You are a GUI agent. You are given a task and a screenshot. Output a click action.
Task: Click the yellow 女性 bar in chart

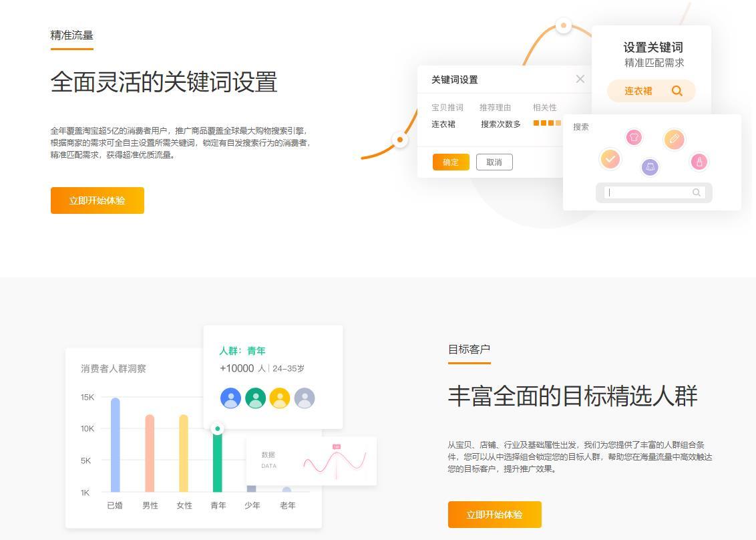184,453
